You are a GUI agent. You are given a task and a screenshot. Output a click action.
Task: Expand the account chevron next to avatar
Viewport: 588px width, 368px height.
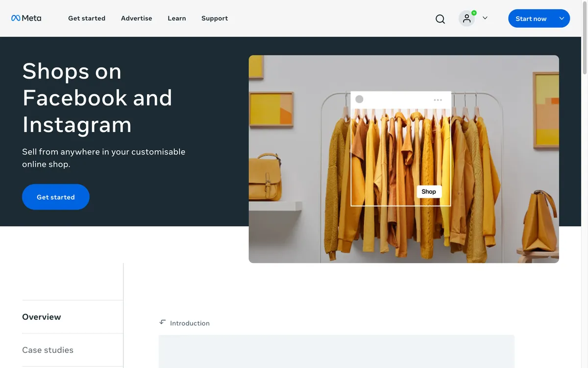click(x=485, y=18)
